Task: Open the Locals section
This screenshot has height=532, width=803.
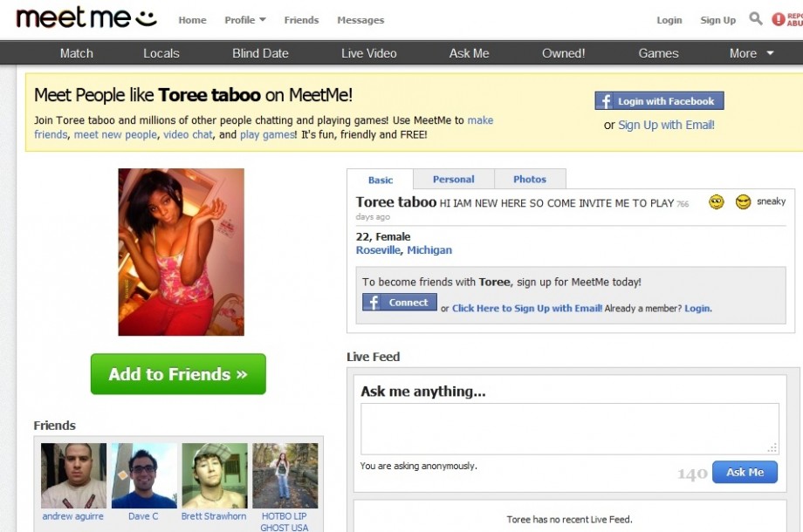Action: point(161,53)
